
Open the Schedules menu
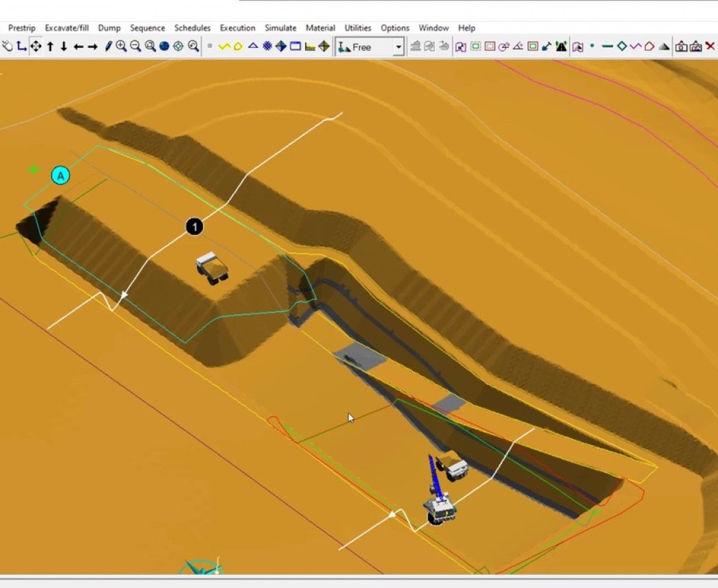pos(192,28)
